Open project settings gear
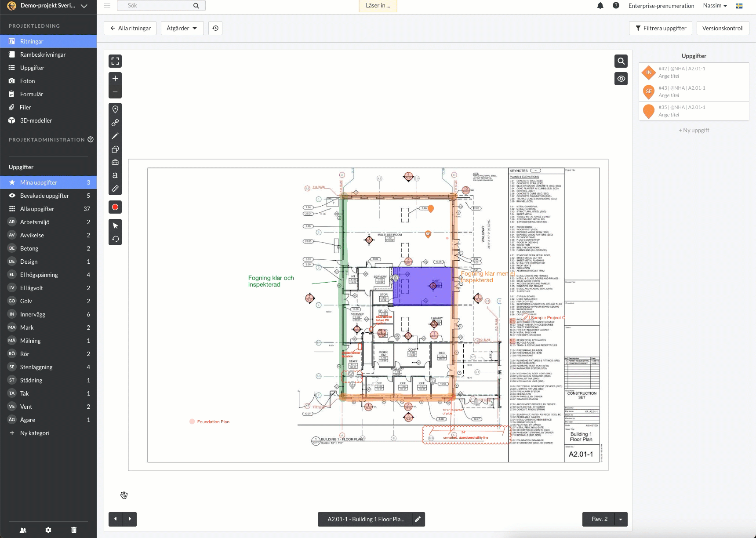Image resolution: width=756 pixels, height=538 pixels. 48,530
